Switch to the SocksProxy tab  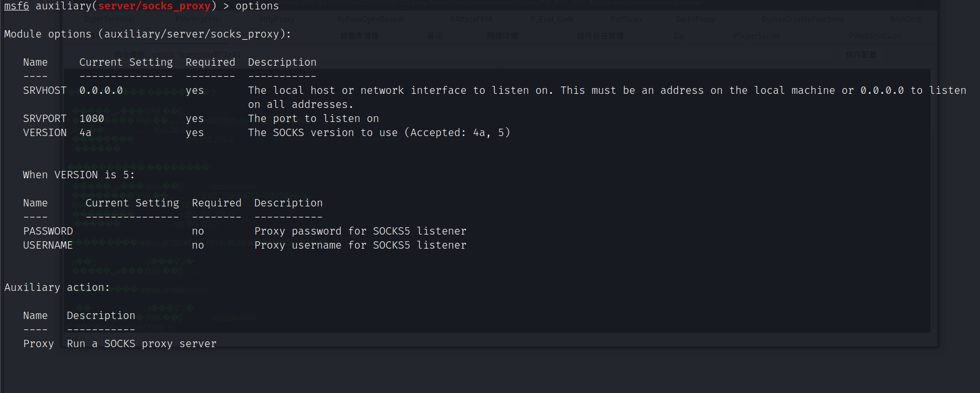695,19
